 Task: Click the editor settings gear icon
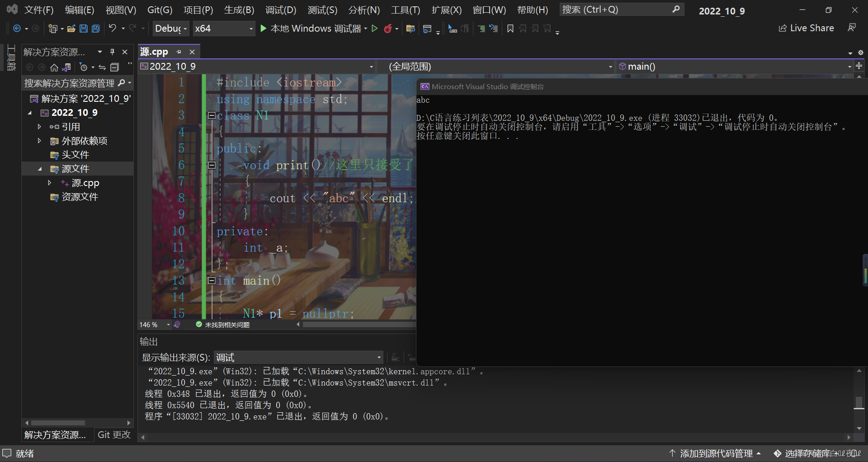[x=861, y=53]
